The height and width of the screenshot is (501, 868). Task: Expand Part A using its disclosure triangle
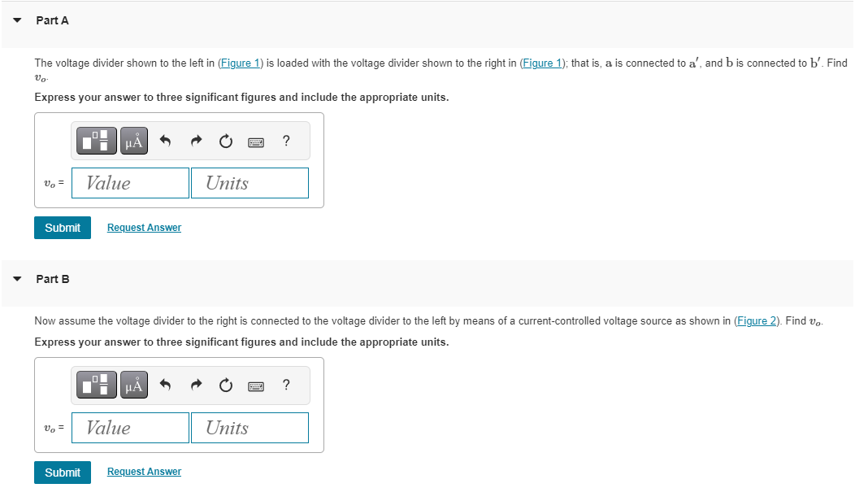pyautogui.click(x=16, y=20)
